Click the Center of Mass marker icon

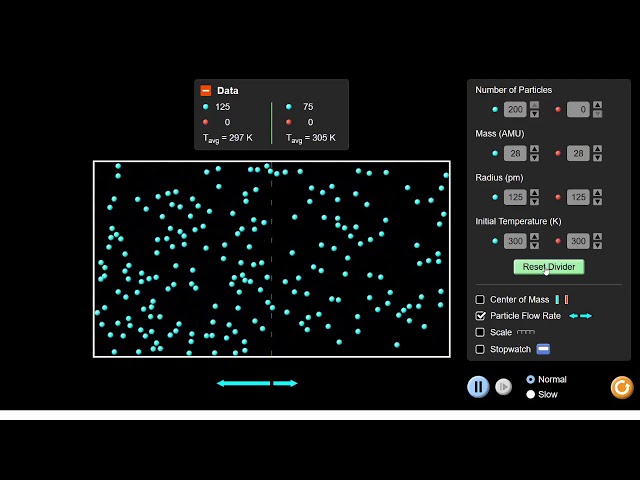pos(561,299)
